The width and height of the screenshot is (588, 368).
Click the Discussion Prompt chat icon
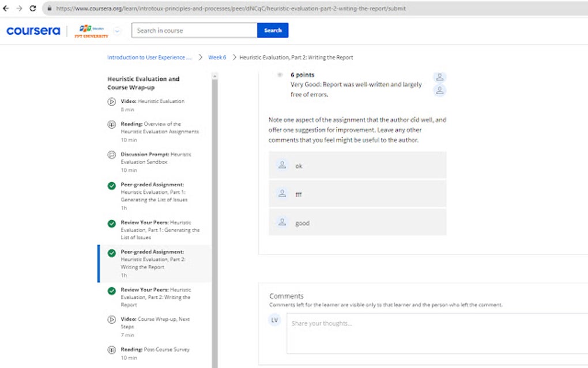[112, 155]
